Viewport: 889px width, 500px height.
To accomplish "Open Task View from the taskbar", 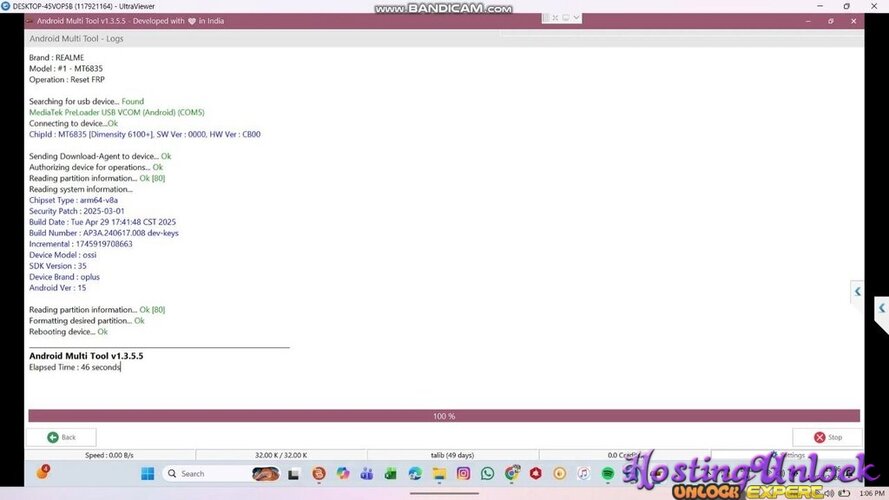I will [293, 474].
